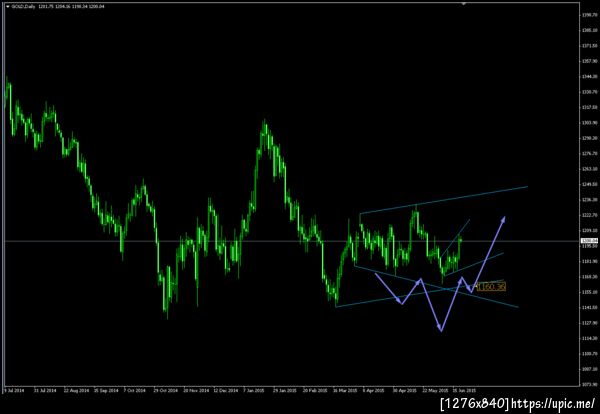Click the 20 Nov 2014 date label
This screenshot has height=414, width=600.
[196, 391]
